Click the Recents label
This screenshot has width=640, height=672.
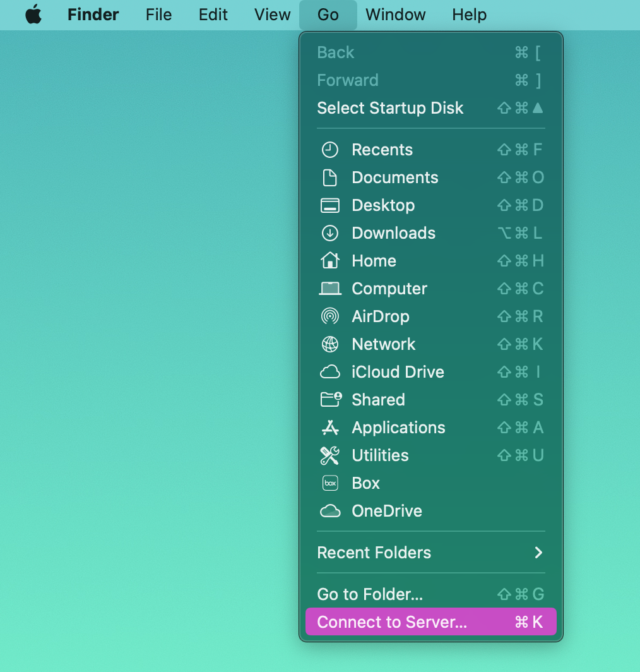(382, 150)
